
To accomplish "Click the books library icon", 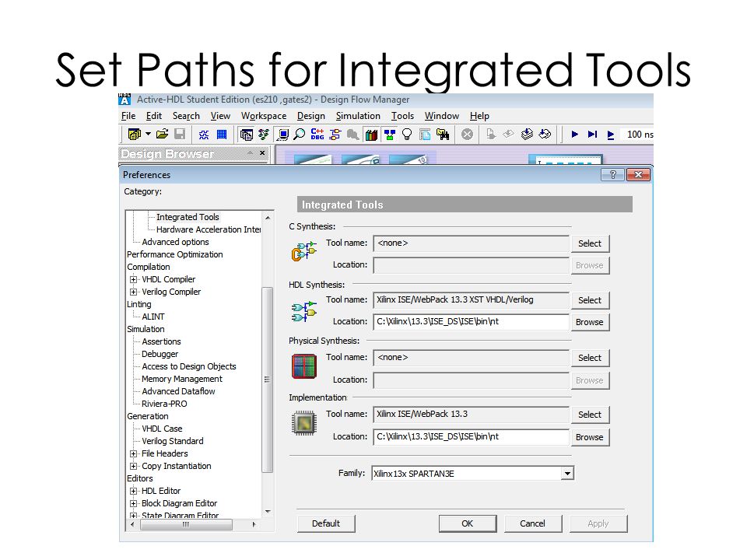I will point(372,135).
